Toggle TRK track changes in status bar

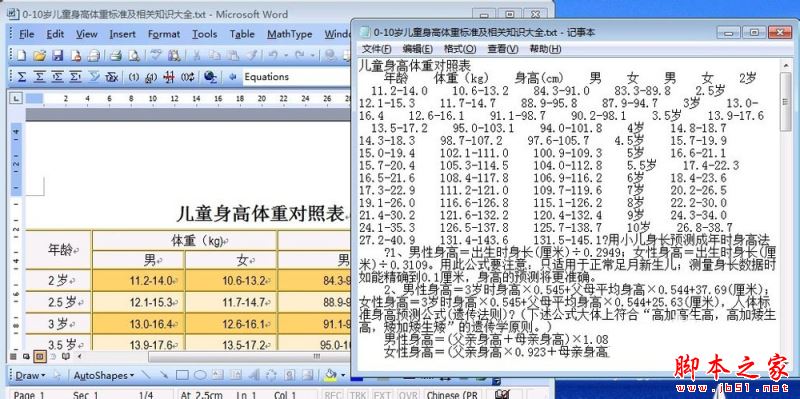357,395
